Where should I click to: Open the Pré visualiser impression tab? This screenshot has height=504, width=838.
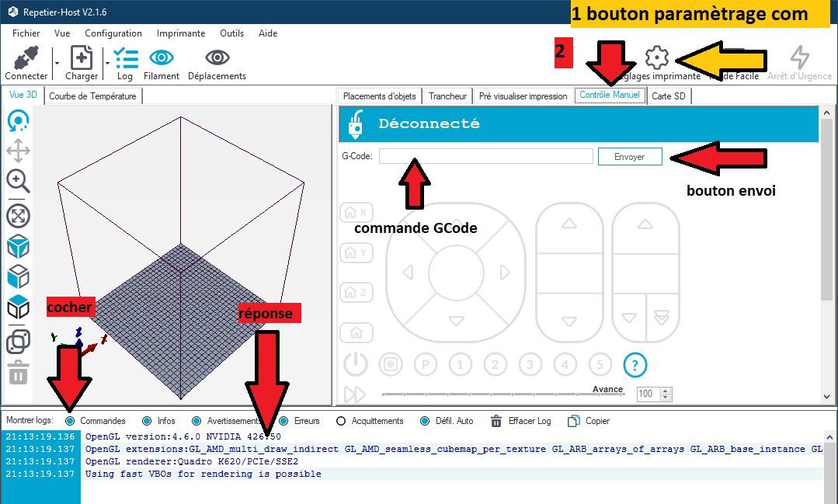pos(523,96)
